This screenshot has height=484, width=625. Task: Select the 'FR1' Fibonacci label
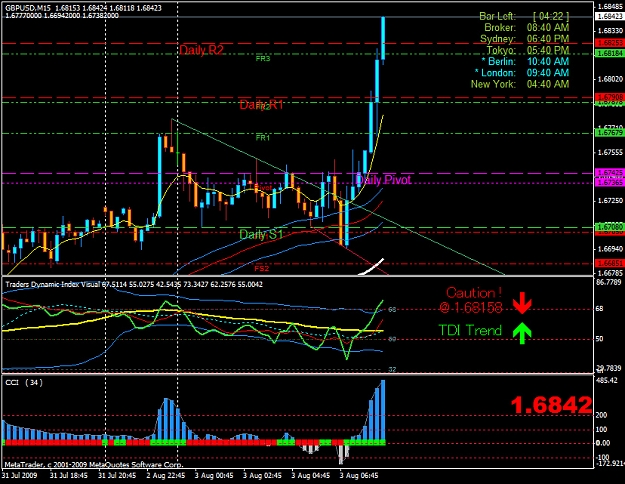pyautogui.click(x=263, y=138)
